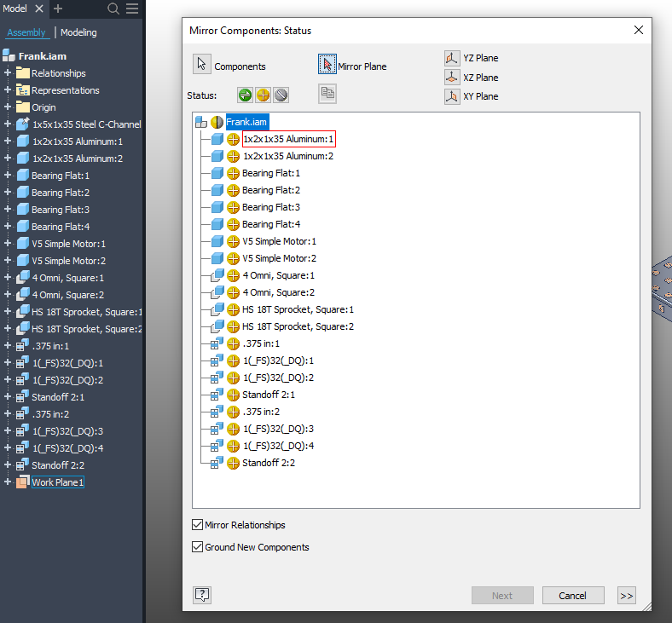Open the browser panel hamburger menu
672x623 pixels.
click(x=132, y=9)
